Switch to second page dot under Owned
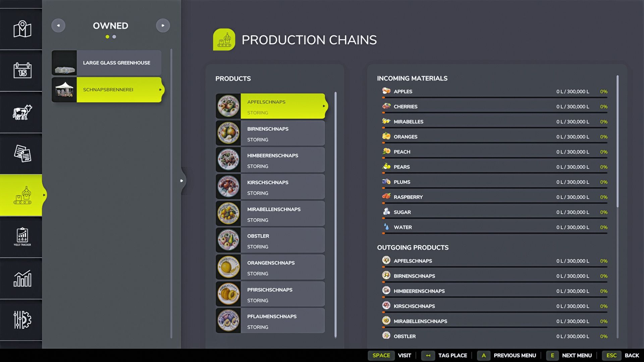644x362 pixels. click(x=114, y=37)
